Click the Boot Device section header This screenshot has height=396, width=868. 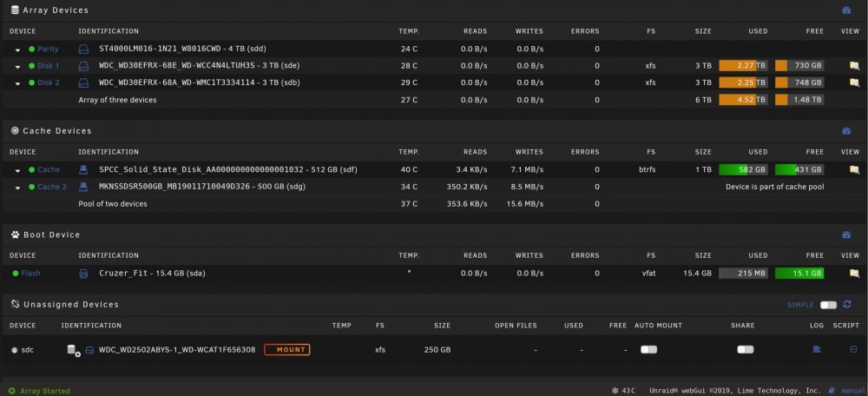[x=51, y=234]
